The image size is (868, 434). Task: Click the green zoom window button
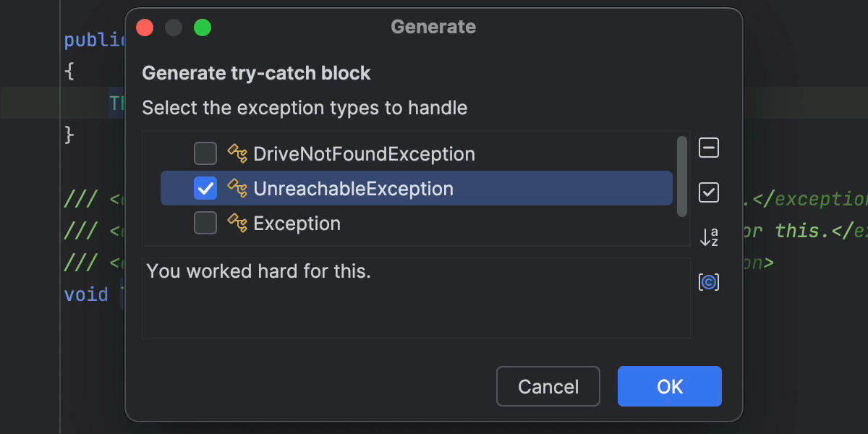(x=203, y=27)
